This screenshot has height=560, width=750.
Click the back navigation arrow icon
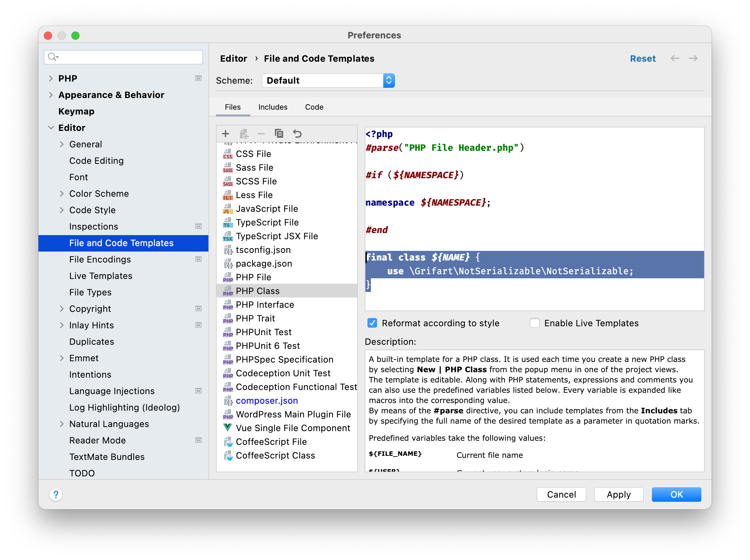pos(675,59)
